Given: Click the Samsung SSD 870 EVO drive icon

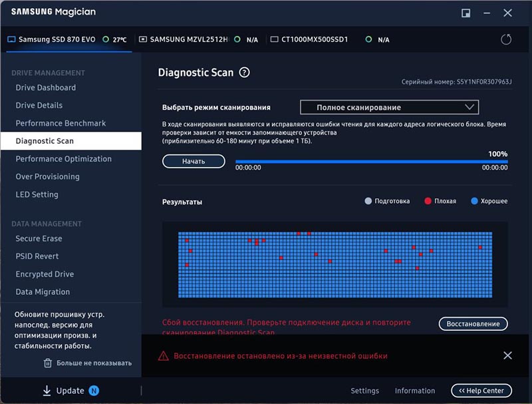Looking at the screenshot, I should [11, 39].
